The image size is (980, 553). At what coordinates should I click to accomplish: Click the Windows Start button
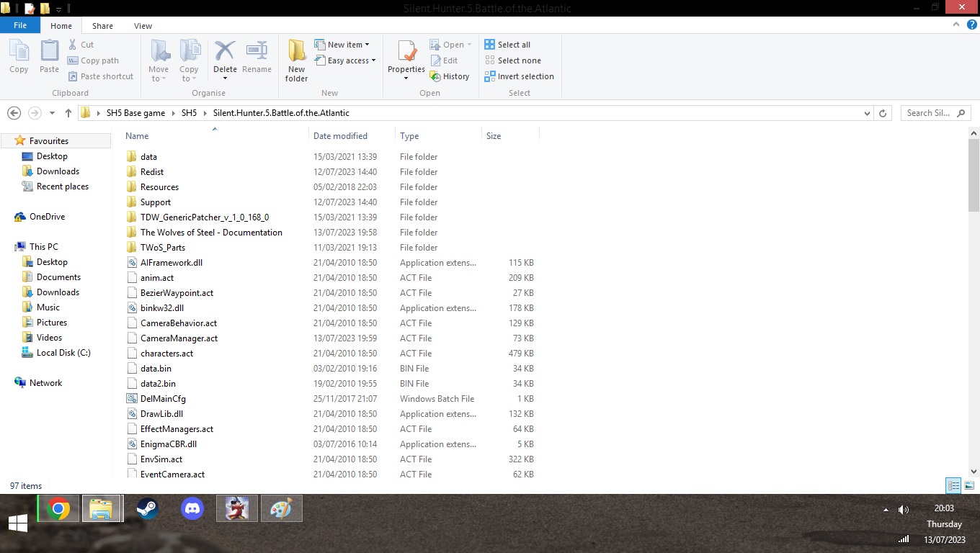(17, 523)
